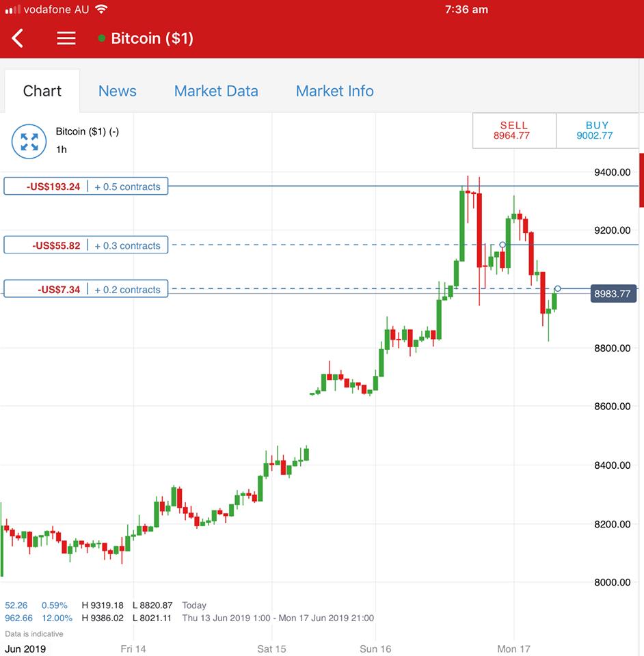Tap the Wi-Fi status icon

click(x=101, y=9)
